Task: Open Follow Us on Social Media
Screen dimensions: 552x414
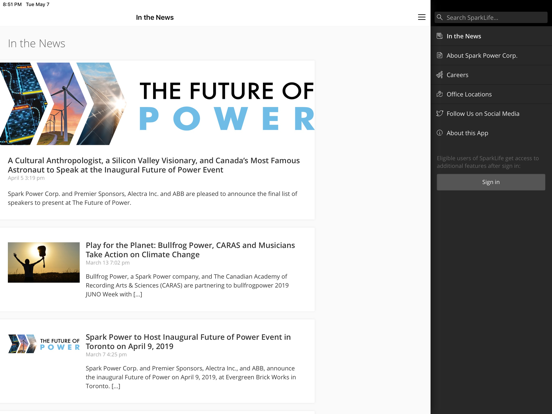Action: [491, 113]
